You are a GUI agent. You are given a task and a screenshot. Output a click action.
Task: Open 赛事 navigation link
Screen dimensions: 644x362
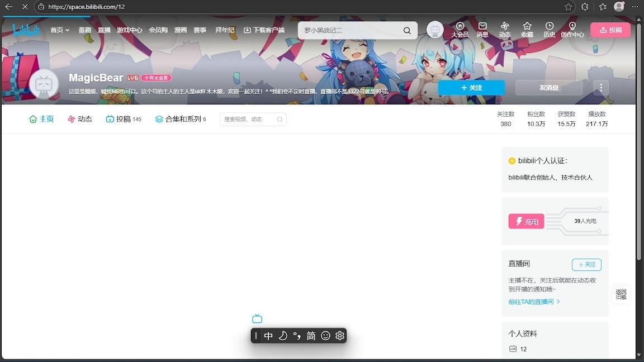(x=200, y=30)
